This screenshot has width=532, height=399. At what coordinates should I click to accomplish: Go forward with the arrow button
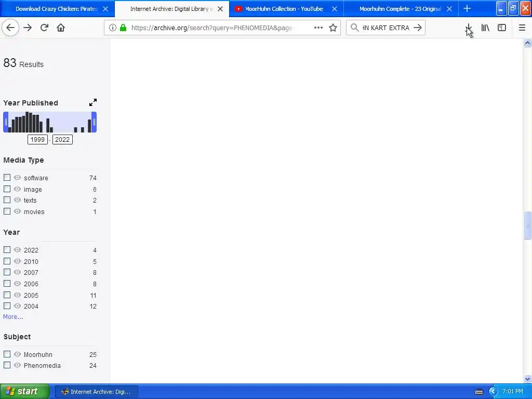(x=28, y=28)
